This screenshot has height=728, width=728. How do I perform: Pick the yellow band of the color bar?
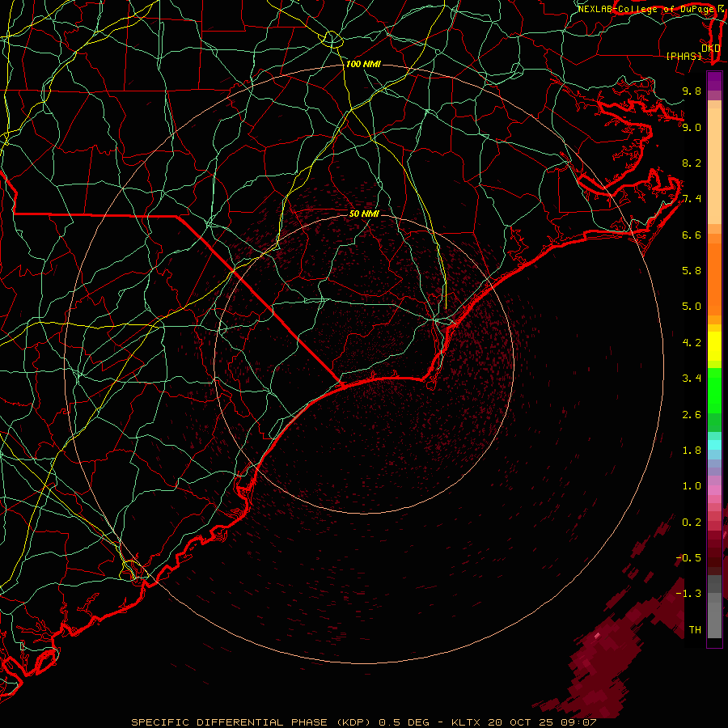point(714,346)
